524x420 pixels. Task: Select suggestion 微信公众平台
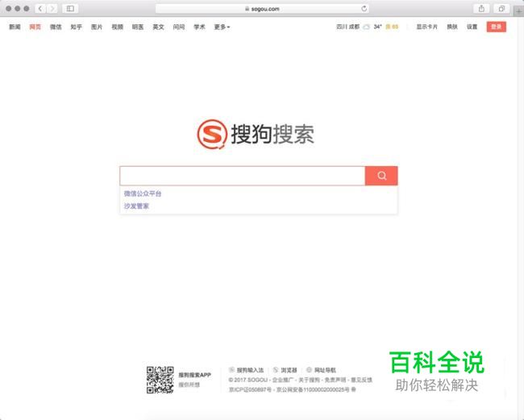(x=143, y=193)
